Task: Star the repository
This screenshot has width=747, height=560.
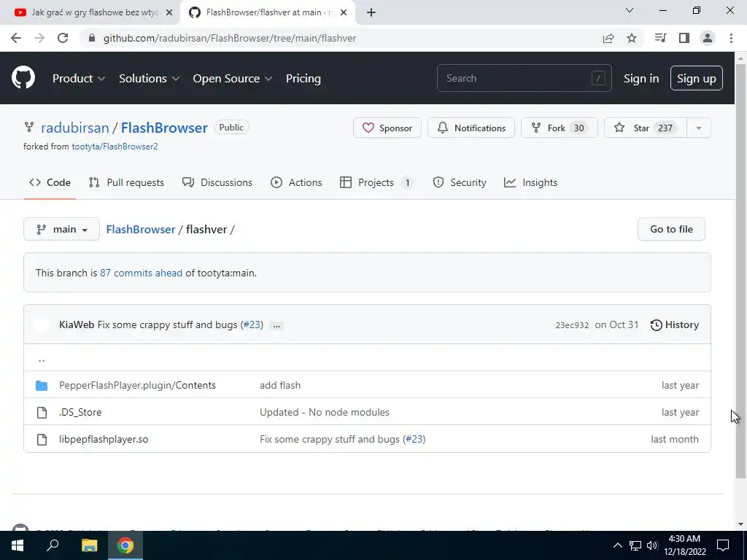Action: (x=646, y=128)
